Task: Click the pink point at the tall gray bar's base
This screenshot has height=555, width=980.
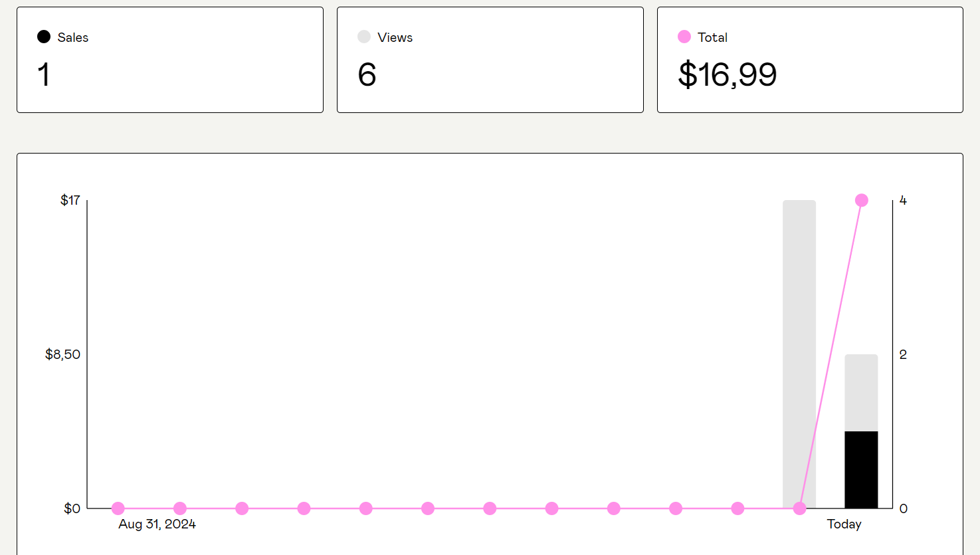Action: click(x=799, y=508)
